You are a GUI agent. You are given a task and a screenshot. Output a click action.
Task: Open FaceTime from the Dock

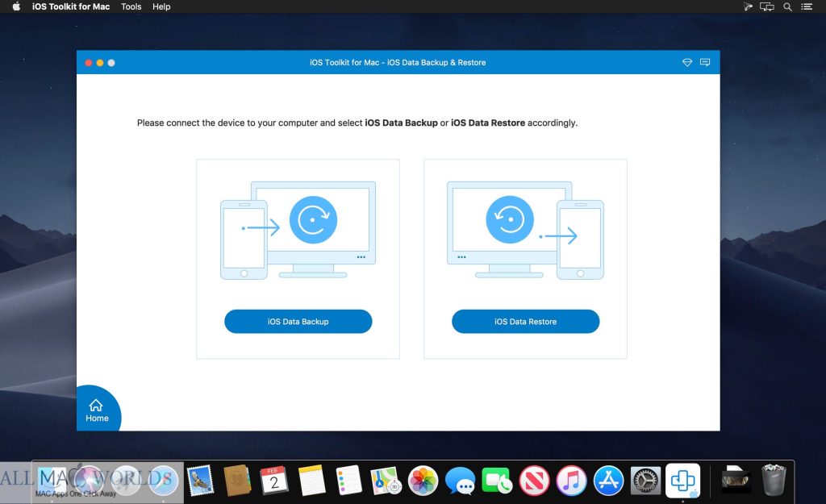tap(497, 481)
